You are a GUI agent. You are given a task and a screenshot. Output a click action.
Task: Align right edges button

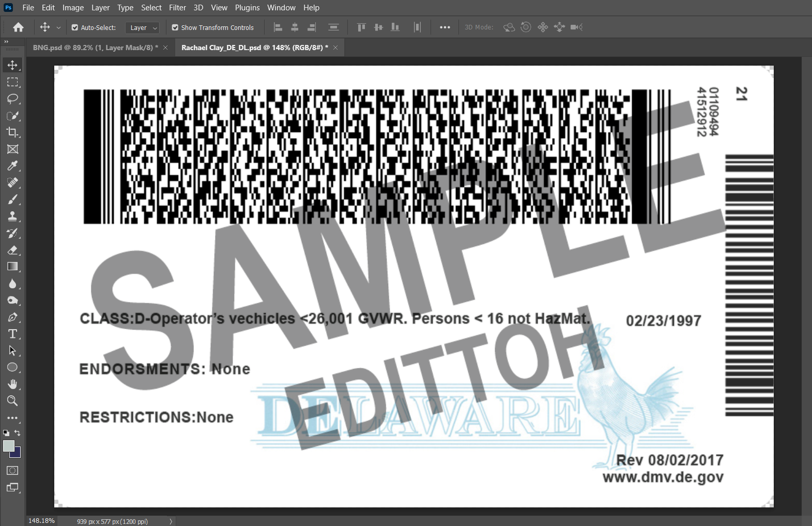pyautogui.click(x=312, y=27)
